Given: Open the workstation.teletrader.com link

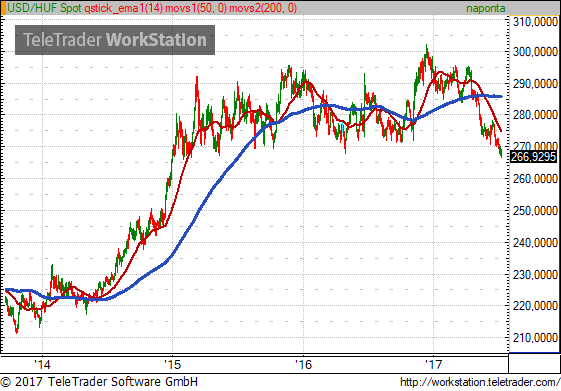Looking at the screenshot, I should pyautogui.click(x=480, y=382).
